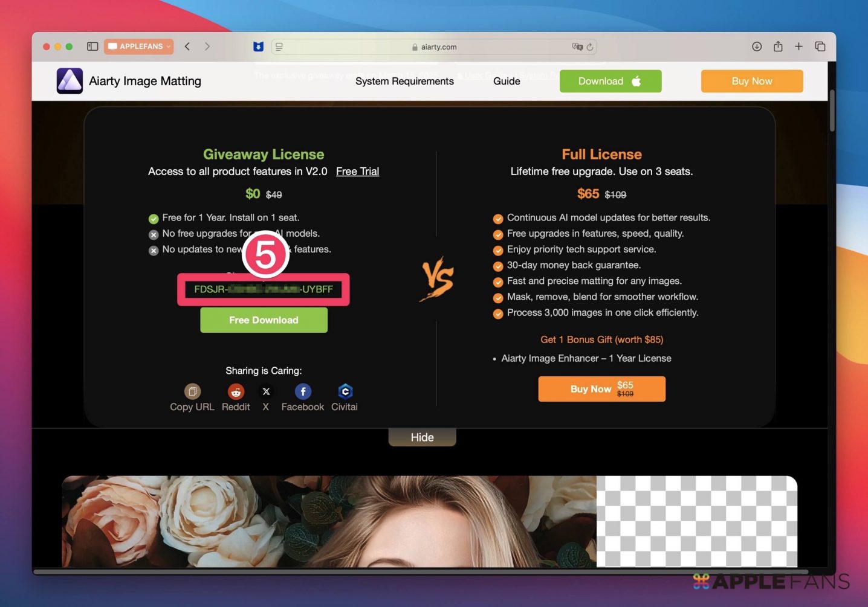Viewport: 868px width, 607px height.
Task: Open the APPLEFANS tab group dropdown
Action: coord(138,47)
